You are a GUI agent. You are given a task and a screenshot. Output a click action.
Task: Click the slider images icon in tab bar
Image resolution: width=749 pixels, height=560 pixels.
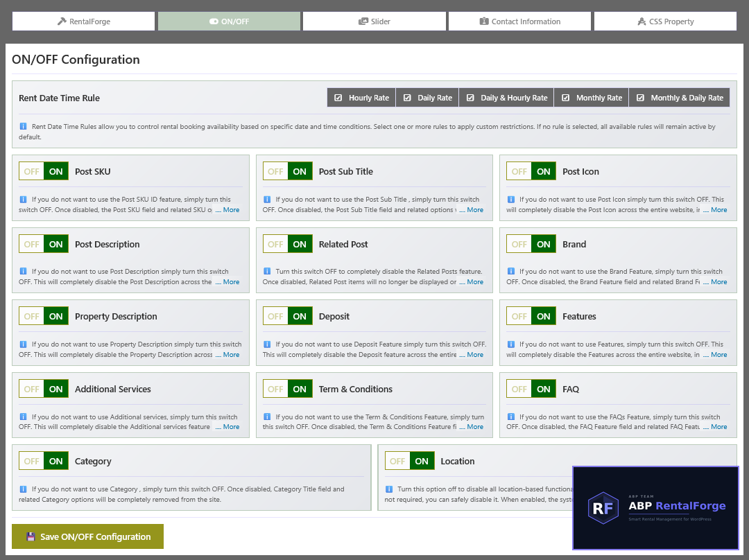pos(363,21)
